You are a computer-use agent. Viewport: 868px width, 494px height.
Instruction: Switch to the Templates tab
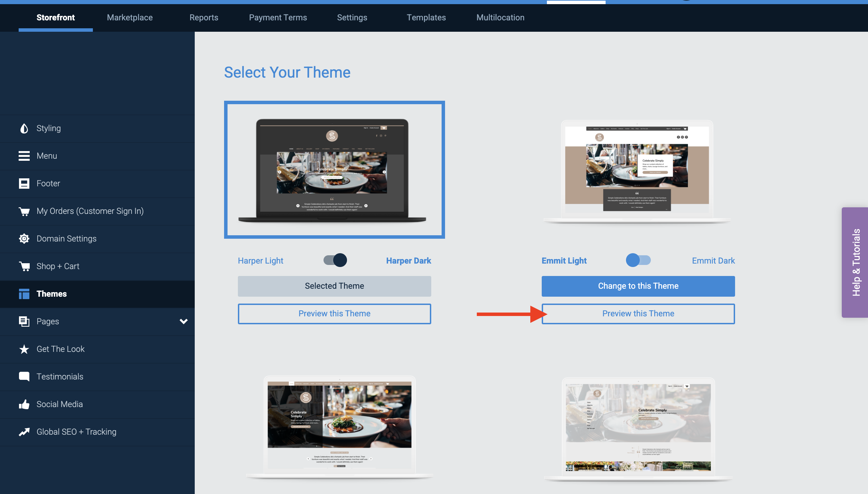426,18
